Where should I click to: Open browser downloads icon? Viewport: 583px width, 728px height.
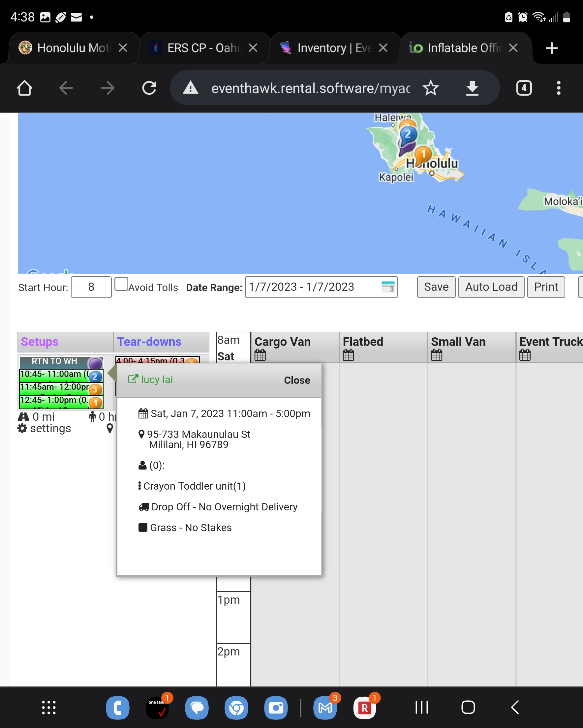point(472,88)
